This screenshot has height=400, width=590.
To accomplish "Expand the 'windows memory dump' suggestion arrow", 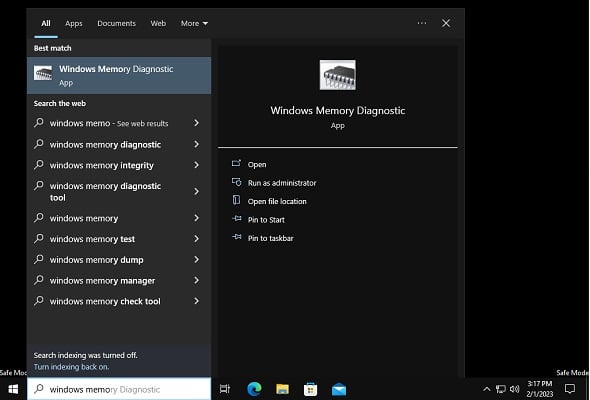I will point(196,259).
